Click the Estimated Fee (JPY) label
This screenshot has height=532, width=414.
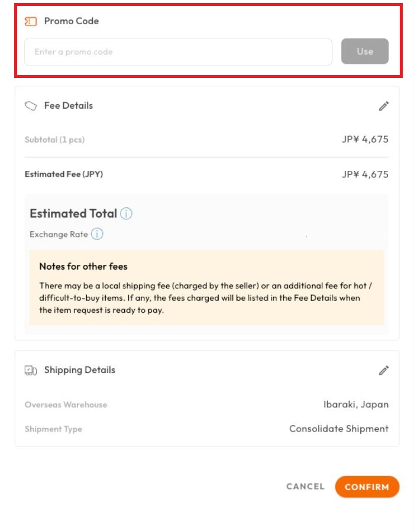pyautogui.click(x=64, y=174)
